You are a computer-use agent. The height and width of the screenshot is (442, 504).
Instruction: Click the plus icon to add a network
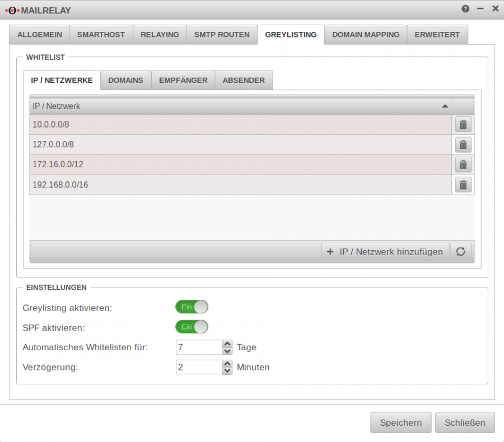click(x=330, y=251)
